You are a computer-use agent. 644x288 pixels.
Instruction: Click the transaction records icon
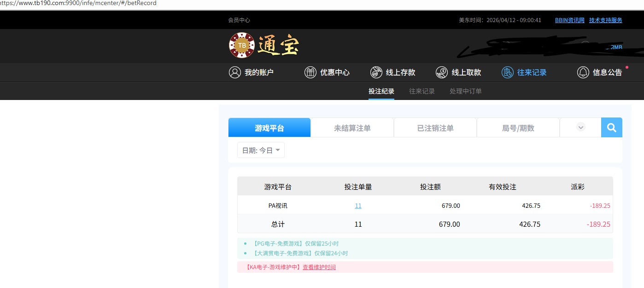pyautogui.click(x=507, y=72)
